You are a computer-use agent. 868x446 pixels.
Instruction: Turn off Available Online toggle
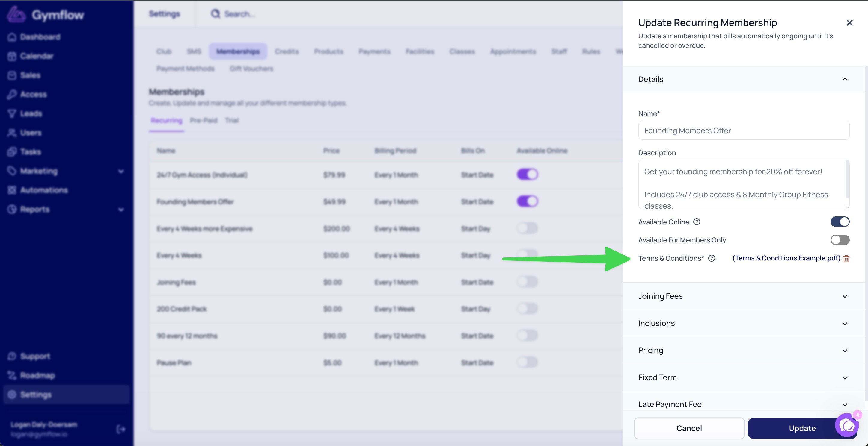click(x=840, y=222)
